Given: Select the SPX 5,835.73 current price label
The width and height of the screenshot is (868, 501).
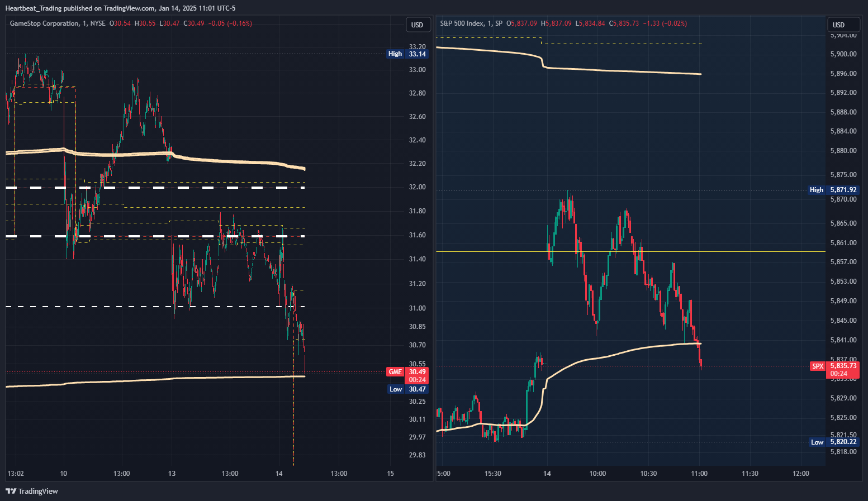Looking at the screenshot, I should (x=834, y=370).
